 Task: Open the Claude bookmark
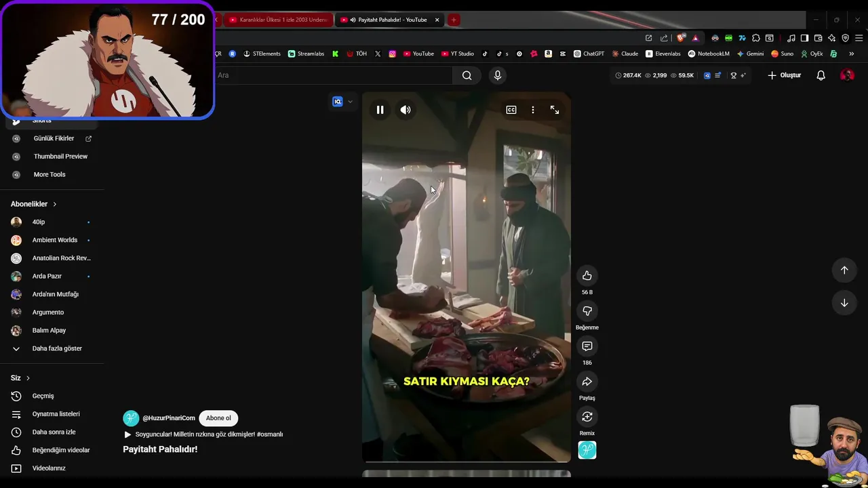pyautogui.click(x=625, y=54)
